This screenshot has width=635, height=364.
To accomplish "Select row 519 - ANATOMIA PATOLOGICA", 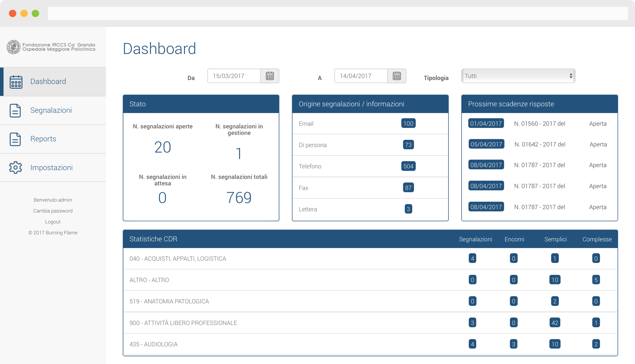I will [x=370, y=301].
